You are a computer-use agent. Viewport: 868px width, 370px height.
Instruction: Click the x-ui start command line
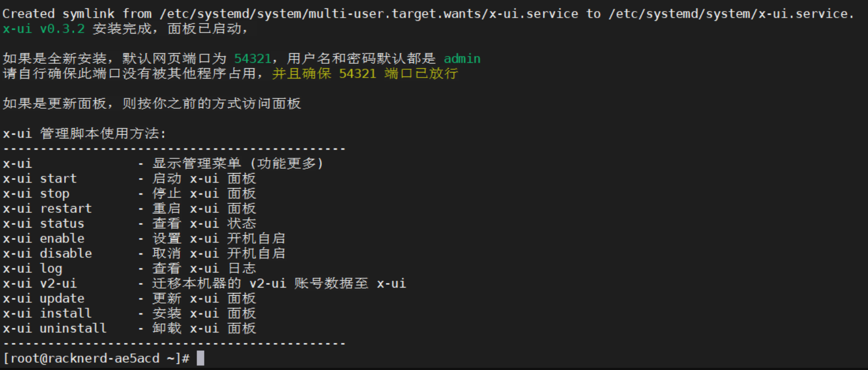[40, 179]
